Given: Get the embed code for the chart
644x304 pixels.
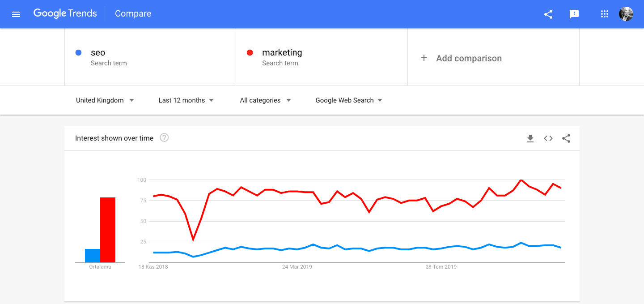Looking at the screenshot, I should pyautogui.click(x=548, y=138).
